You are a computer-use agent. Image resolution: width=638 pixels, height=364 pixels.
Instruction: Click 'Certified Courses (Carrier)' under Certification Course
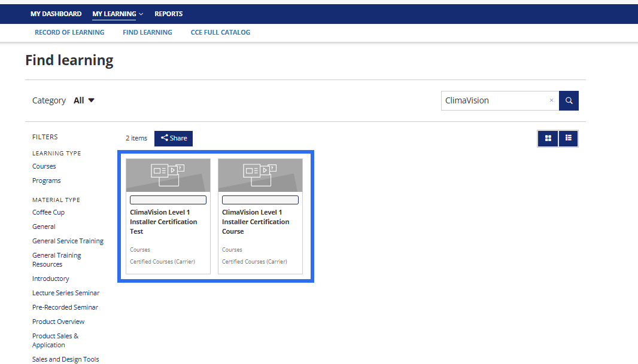tap(254, 262)
